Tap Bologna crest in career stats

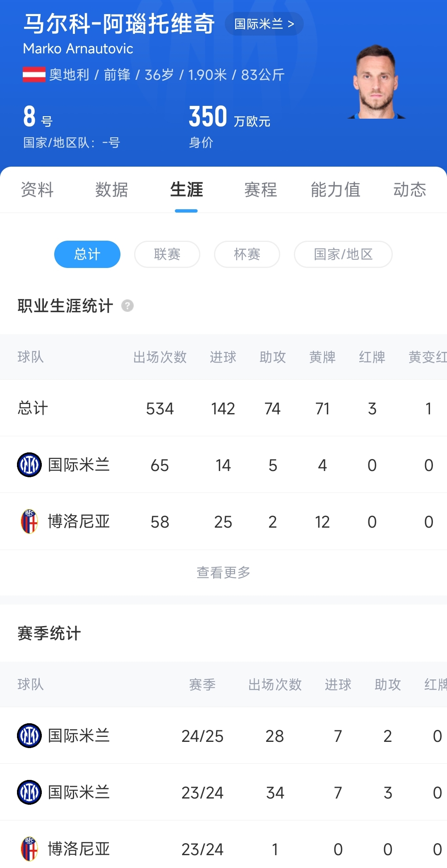(x=29, y=521)
